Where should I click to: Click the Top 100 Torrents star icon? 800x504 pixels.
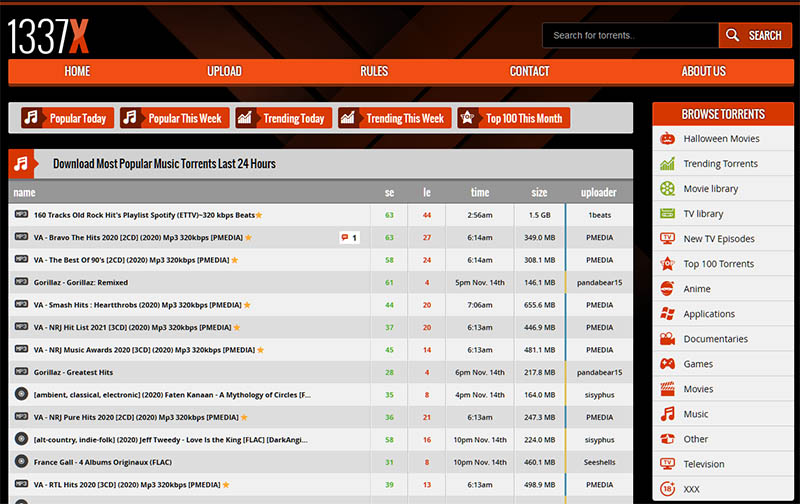coord(667,263)
